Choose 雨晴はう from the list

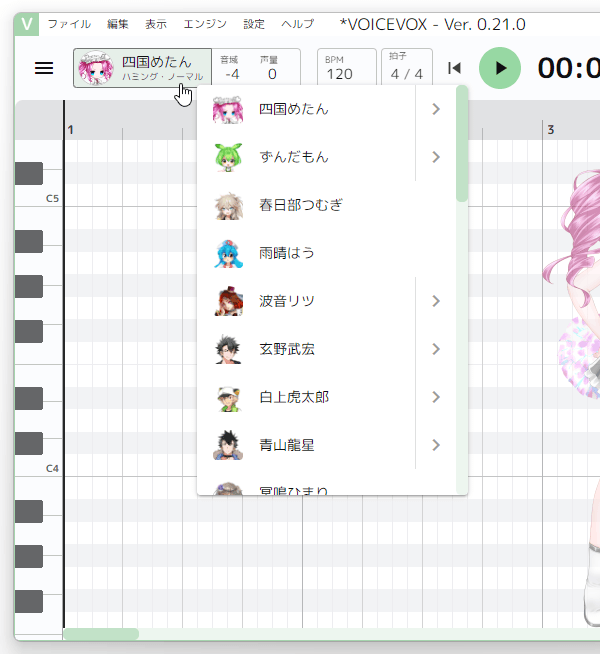pyautogui.click(x=326, y=253)
